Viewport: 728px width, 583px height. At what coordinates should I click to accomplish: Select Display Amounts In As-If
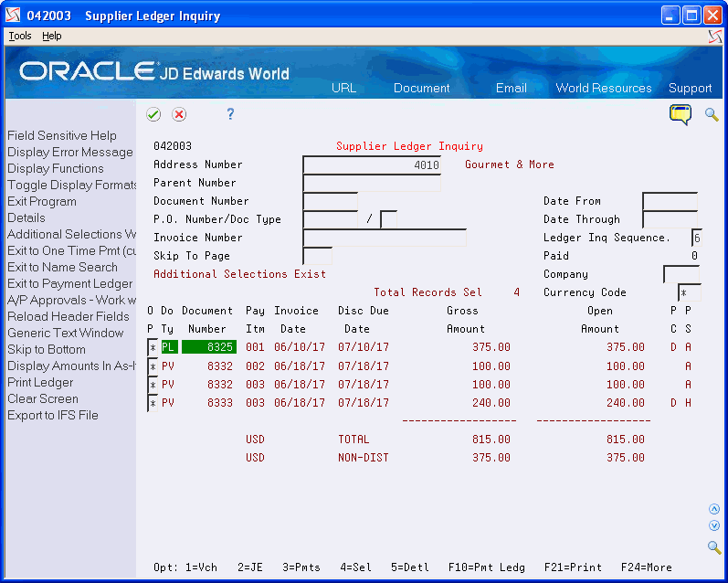click(71, 366)
